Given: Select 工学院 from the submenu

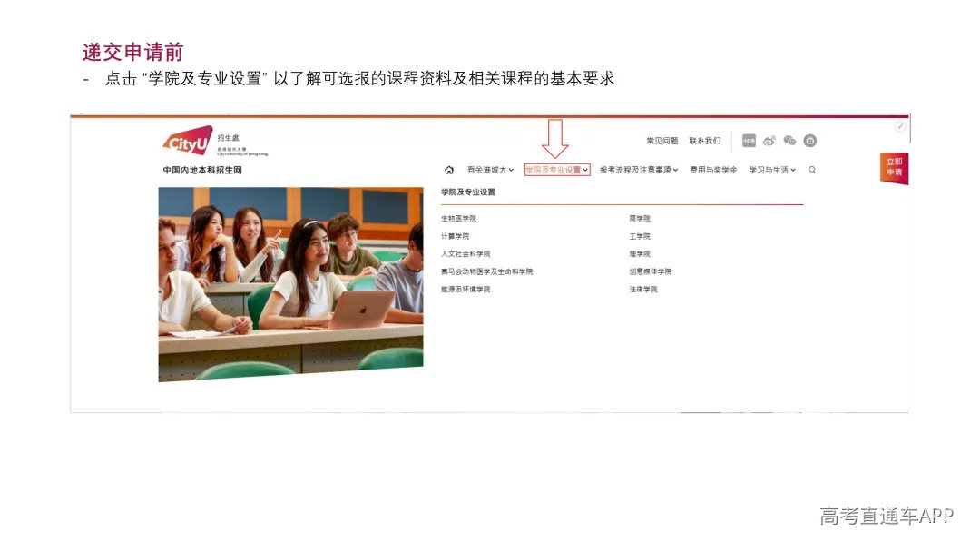Looking at the screenshot, I should coord(640,236).
